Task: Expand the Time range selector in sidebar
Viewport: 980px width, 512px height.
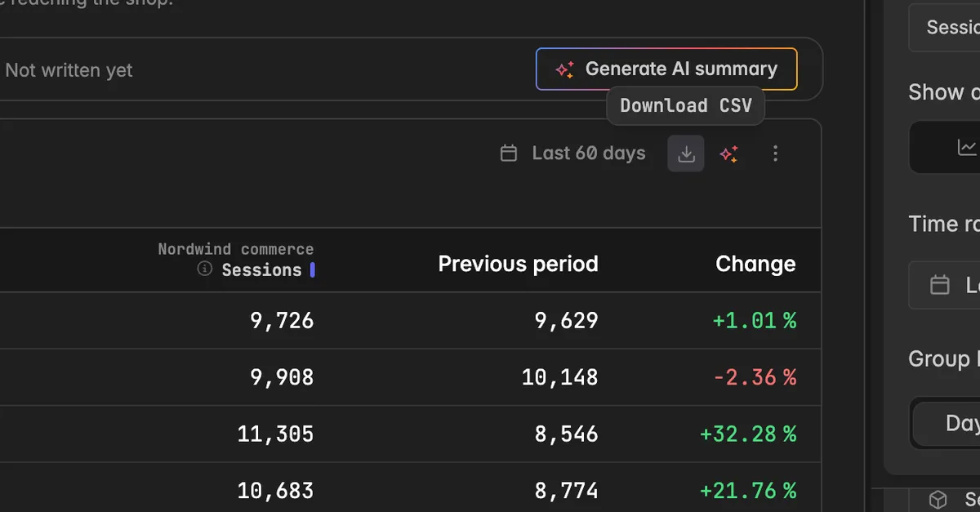Action: [945, 285]
